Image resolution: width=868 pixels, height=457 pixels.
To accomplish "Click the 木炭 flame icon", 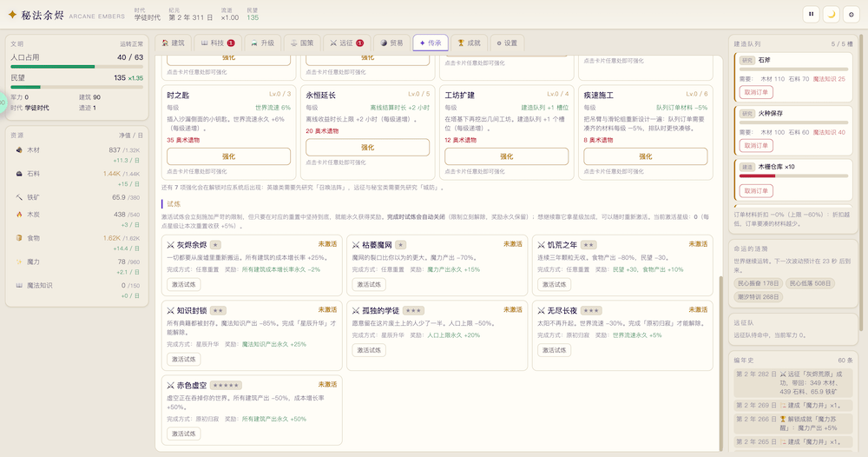I will coord(19,215).
